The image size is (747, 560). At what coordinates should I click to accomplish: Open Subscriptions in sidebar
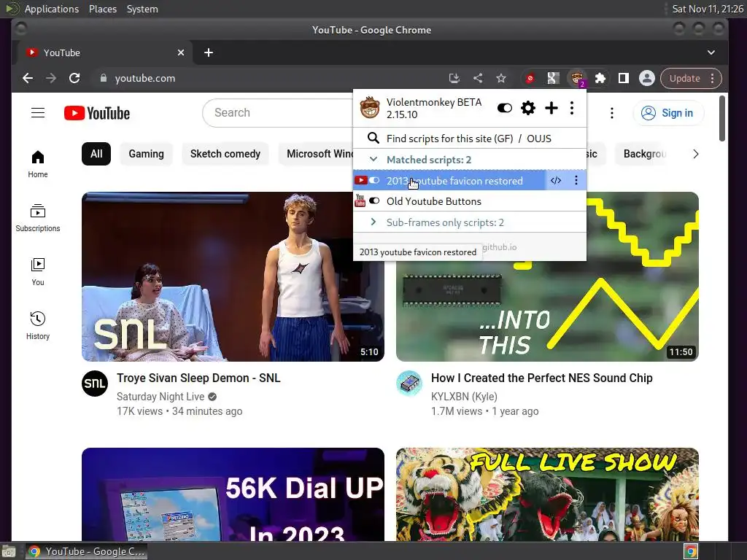pyautogui.click(x=38, y=218)
